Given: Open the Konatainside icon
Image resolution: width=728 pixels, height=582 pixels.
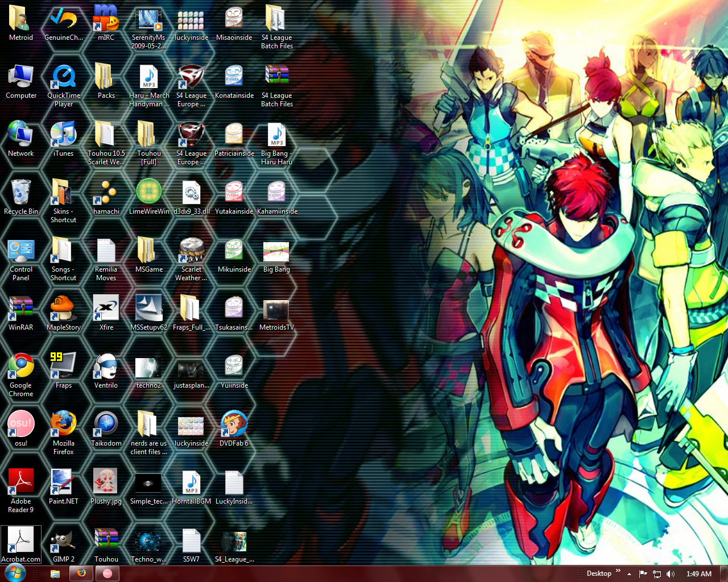Looking at the screenshot, I should tap(234, 81).
